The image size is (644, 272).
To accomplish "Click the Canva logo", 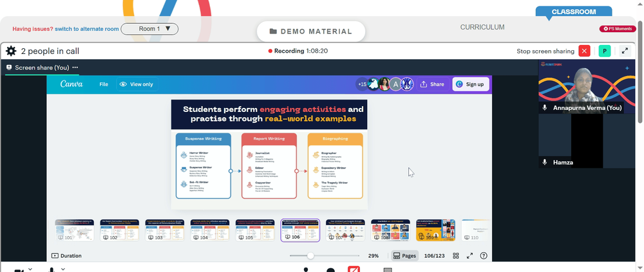I will pyautogui.click(x=71, y=84).
